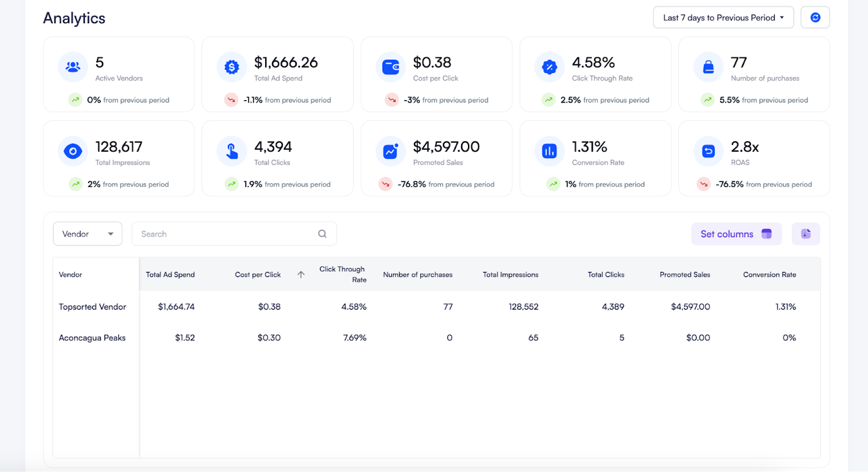Toggle the Click Through Rate card
Screen dimensions: 868x472
point(595,74)
